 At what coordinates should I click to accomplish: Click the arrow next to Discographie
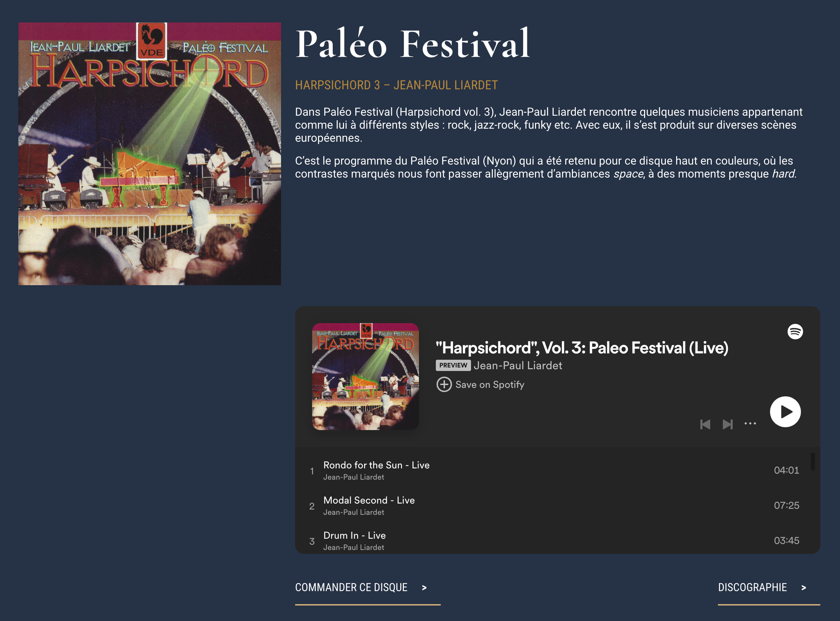click(x=803, y=588)
